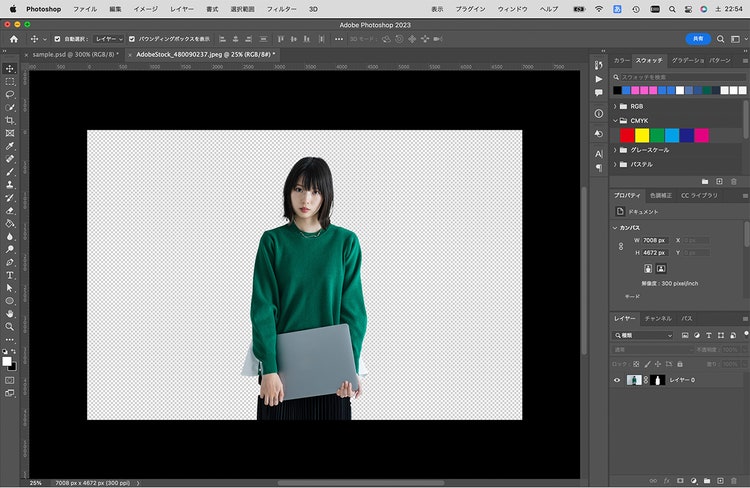Image resolution: width=750 pixels, height=488 pixels.
Task: Set canvas to portrait orientation
Action: (648, 269)
